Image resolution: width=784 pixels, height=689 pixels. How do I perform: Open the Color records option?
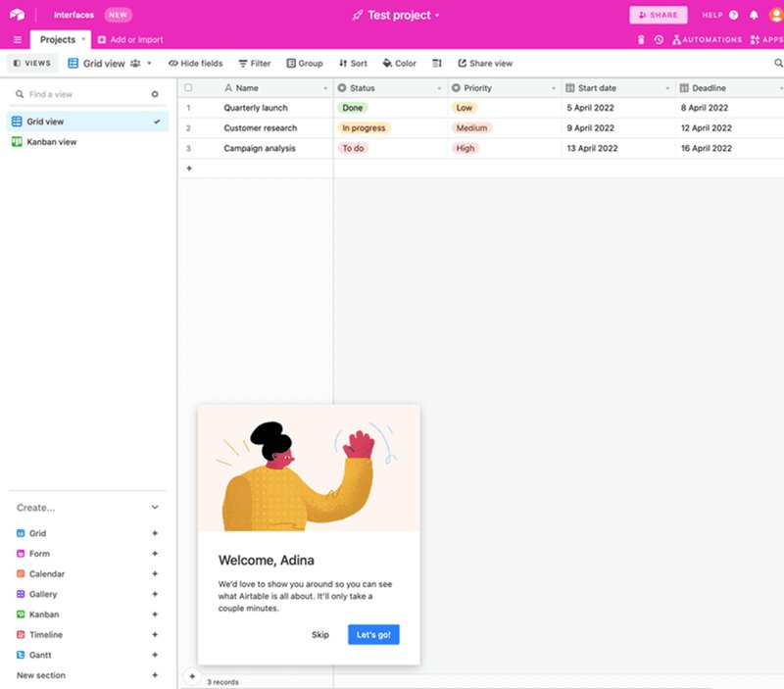click(x=399, y=64)
